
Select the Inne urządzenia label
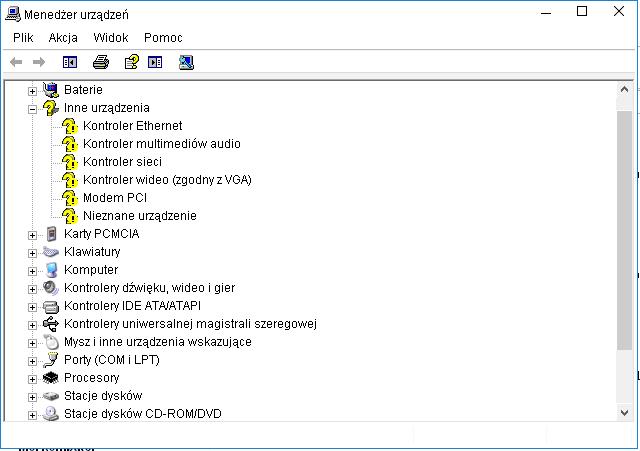[107, 108]
